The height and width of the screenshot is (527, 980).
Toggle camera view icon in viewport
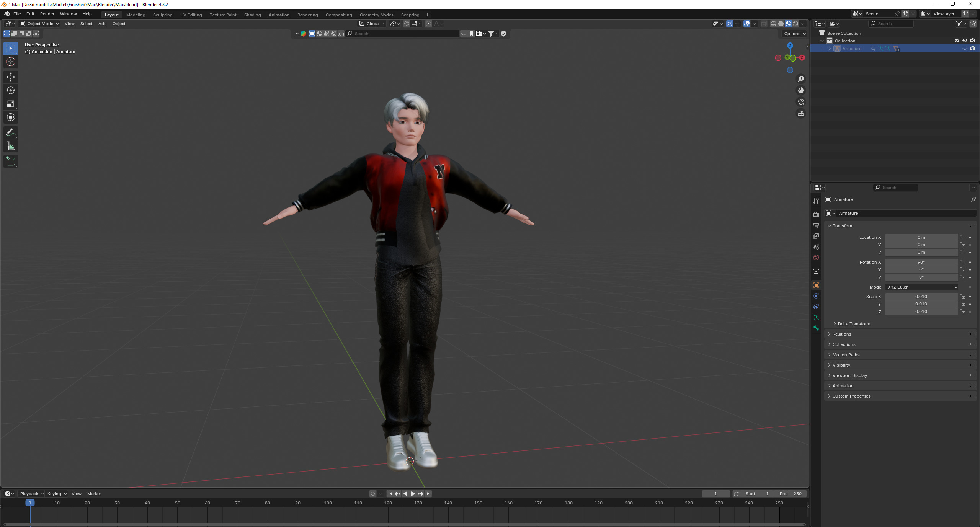click(x=801, y=102)
